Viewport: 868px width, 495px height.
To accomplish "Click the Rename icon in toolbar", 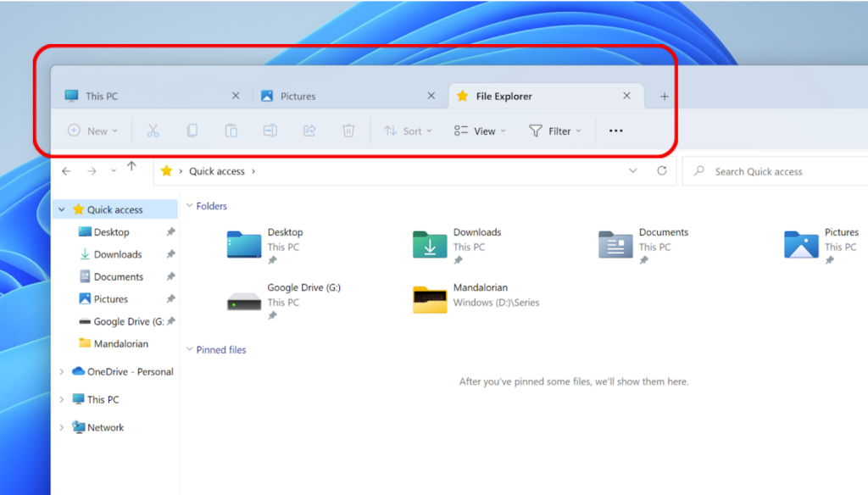I will click(x=270, y=131).
